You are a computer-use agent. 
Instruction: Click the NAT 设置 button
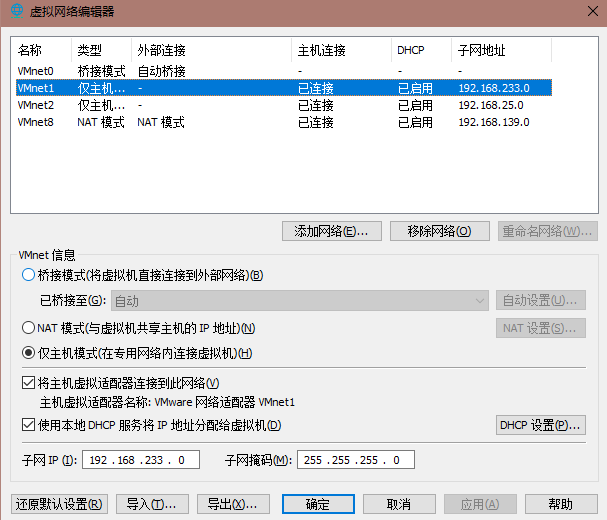(541, 328)
